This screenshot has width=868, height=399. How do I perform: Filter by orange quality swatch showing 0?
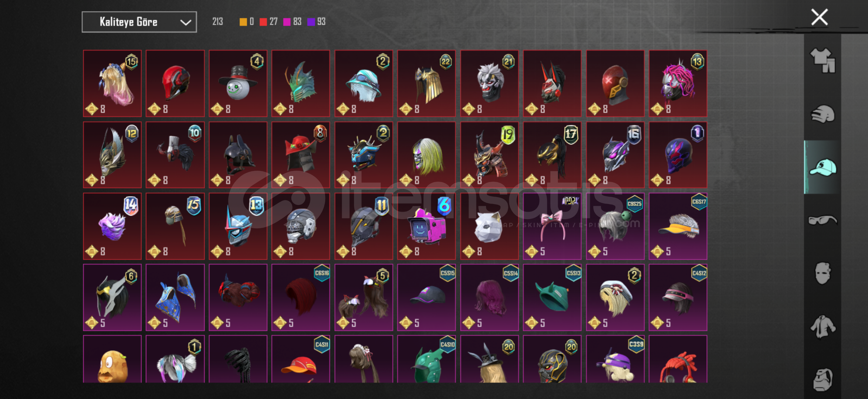pos(247,22)
